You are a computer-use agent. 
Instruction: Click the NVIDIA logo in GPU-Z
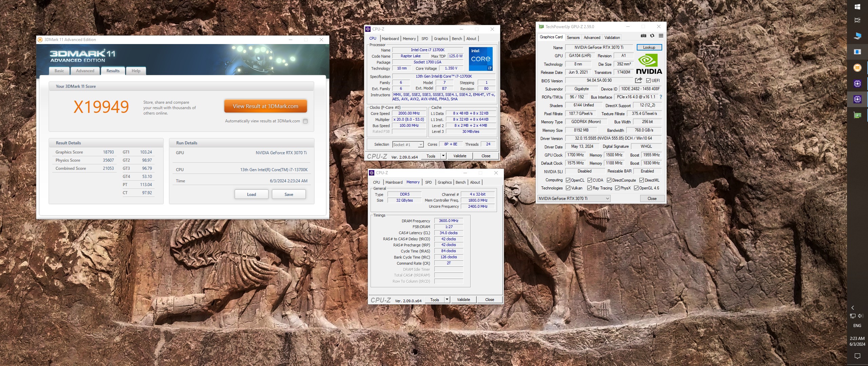649,64
